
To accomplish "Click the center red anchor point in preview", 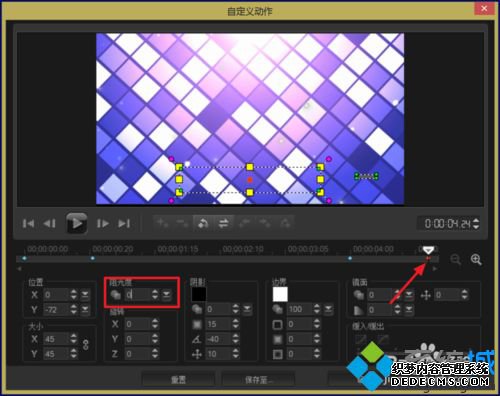I will 250,180.
